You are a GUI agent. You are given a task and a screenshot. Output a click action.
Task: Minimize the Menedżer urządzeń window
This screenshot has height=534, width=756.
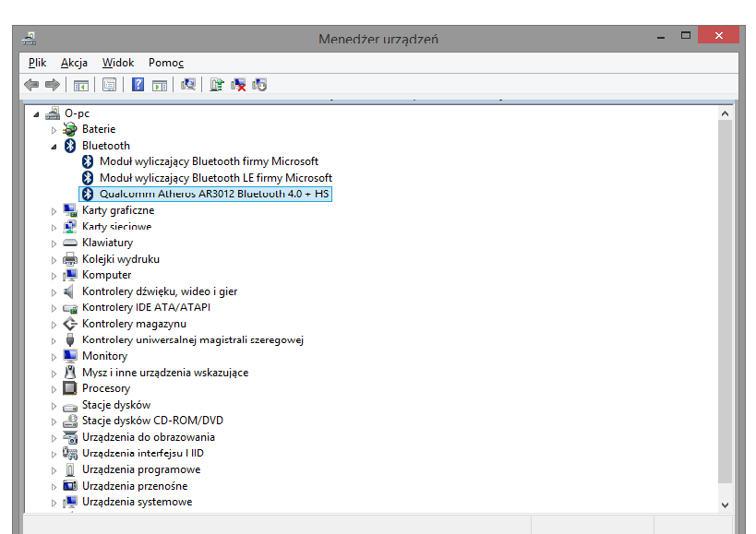click(661, 37)
